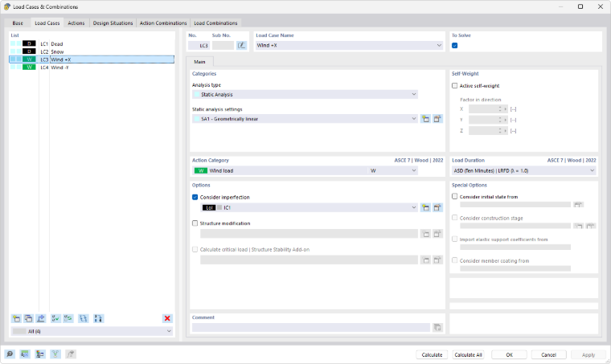Go to the Action Combinations tab
The image size is (611, 364).
(163, 23)
